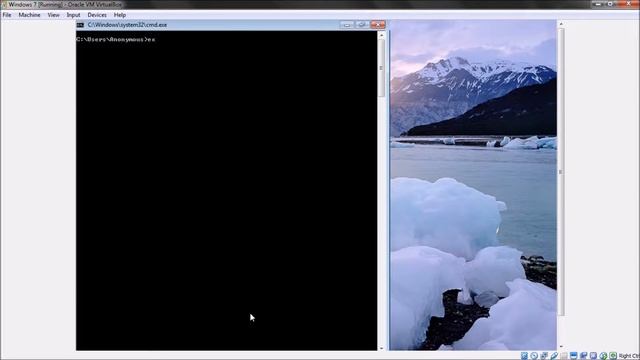This screenshot has height=360, width=640.
Task: Click the video capture status icon
Action: [x=583, y=356]
